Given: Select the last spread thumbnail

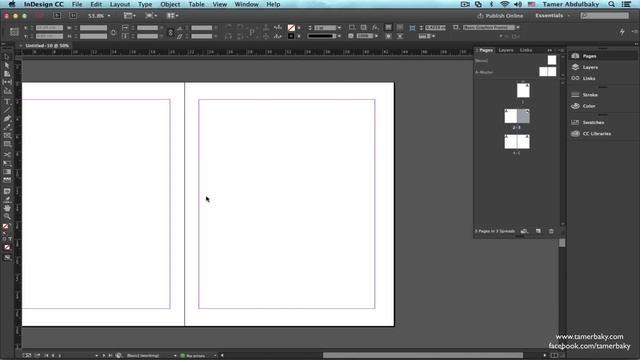Looking at the screenshot, I should 517,142.
